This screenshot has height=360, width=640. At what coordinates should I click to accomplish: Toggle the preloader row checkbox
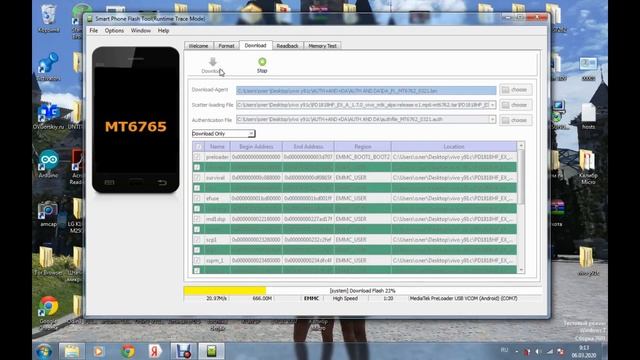(x=197, y=157)
